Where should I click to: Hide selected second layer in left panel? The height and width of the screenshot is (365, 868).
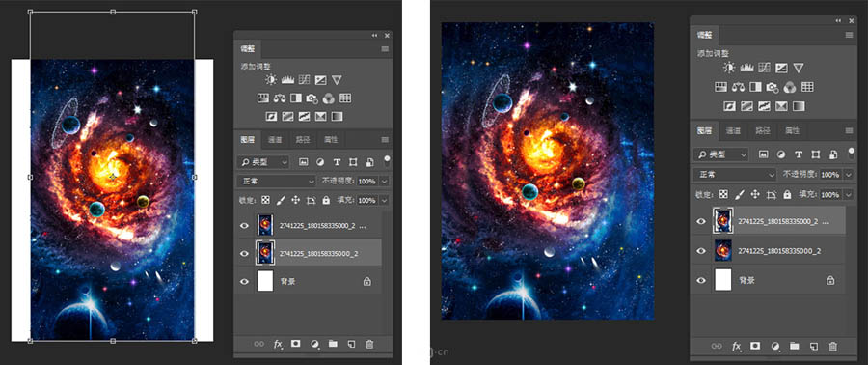click(245, 253)
